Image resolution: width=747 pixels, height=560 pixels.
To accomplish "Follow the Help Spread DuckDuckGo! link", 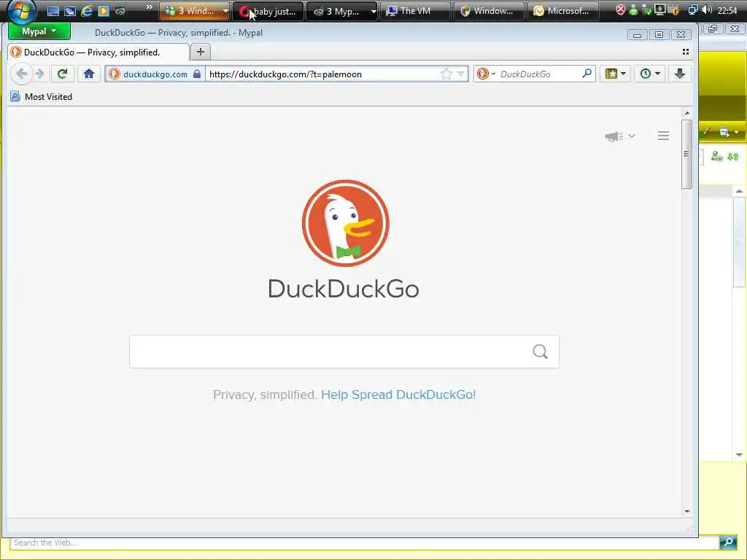I will pyautogui.click(x=398, y=394).
